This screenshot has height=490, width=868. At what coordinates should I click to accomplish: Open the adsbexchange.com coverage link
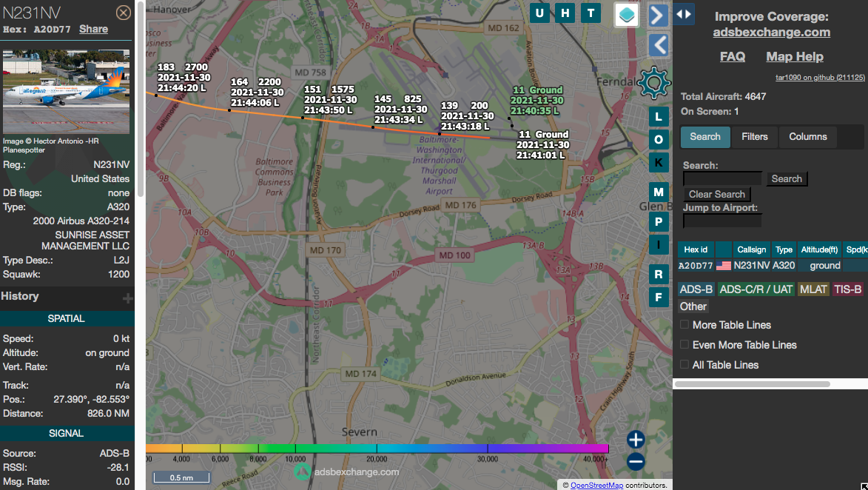[771, 32]
